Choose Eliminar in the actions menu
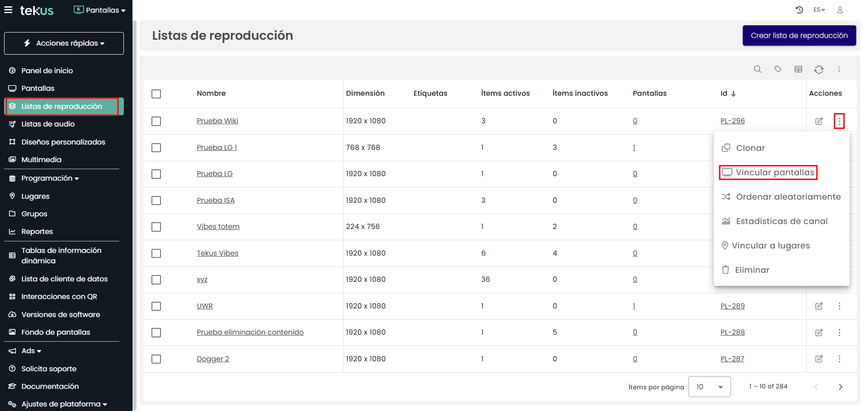 tap(751, 270)
